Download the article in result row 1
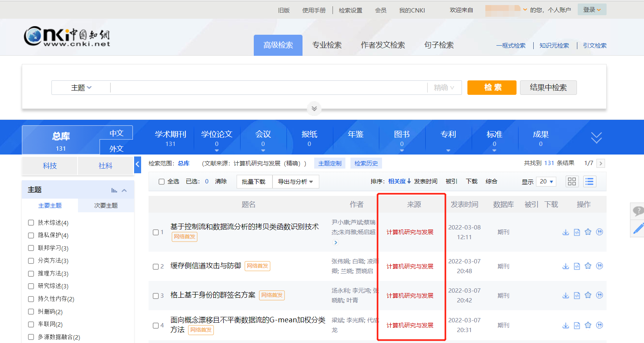The image size is (644, 343). 566,232
